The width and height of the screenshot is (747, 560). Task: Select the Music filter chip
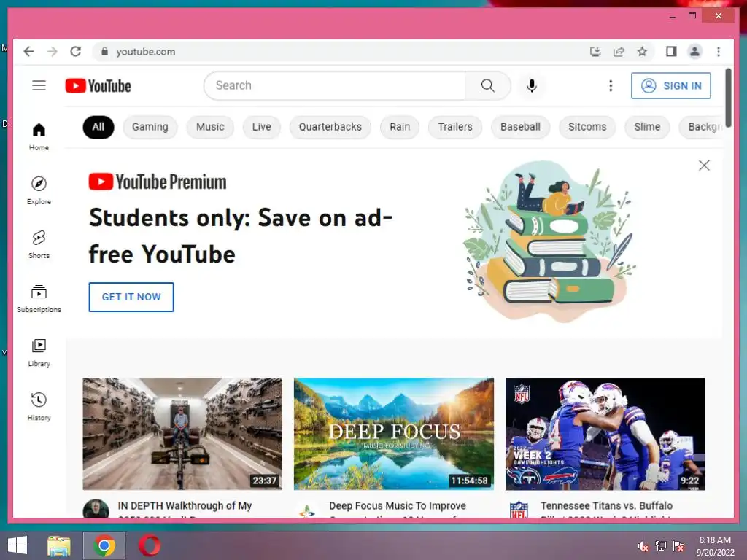[210, 127]
